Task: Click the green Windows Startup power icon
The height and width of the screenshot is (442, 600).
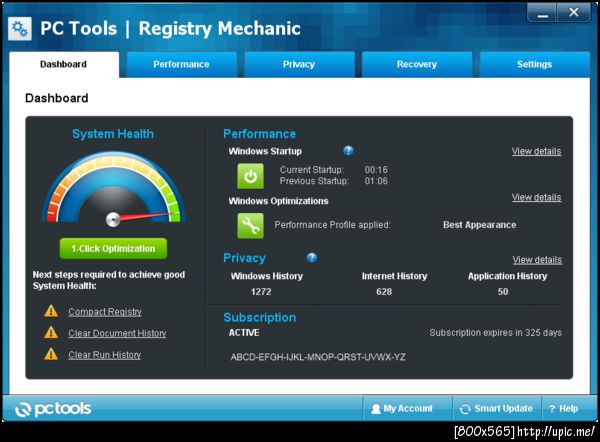Action: pyautogui.click(x=250, y=176)
